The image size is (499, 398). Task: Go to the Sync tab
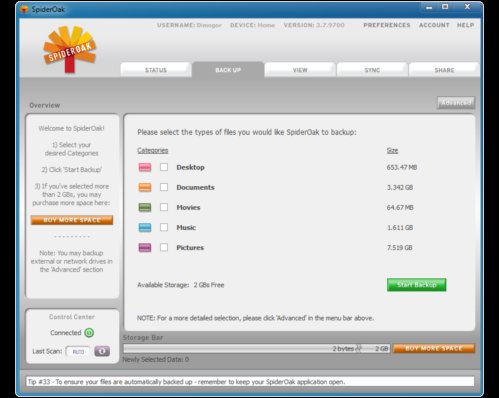372,70
